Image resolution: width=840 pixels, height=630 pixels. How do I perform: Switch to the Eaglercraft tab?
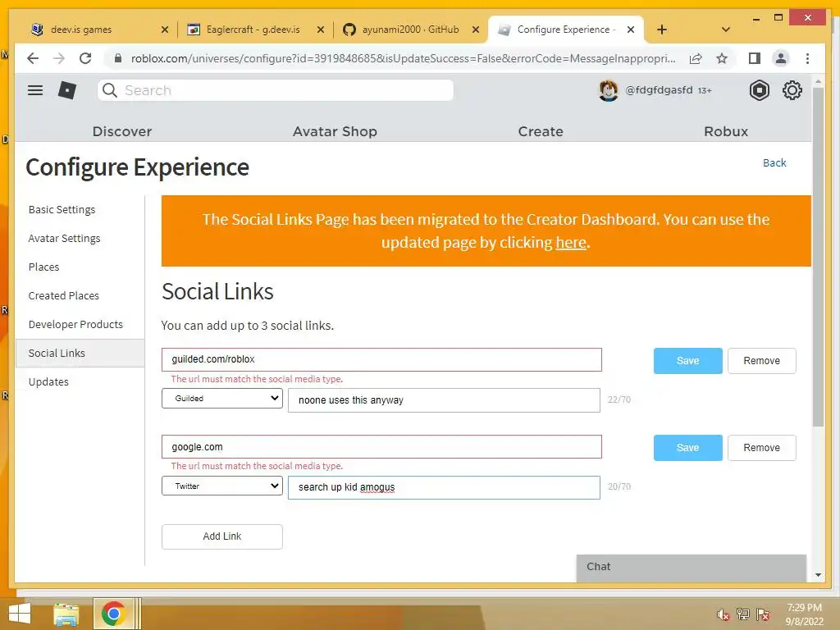pos(254,30)
